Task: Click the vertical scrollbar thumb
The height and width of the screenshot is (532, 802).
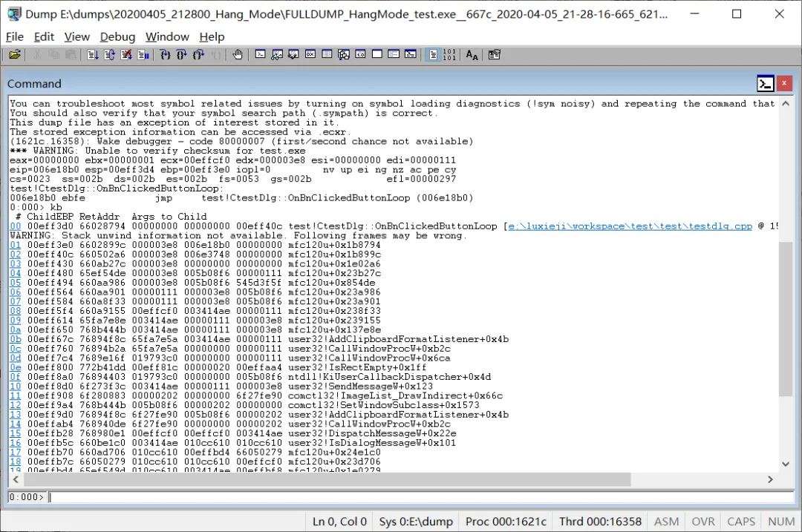Action: tap(786, 319)
